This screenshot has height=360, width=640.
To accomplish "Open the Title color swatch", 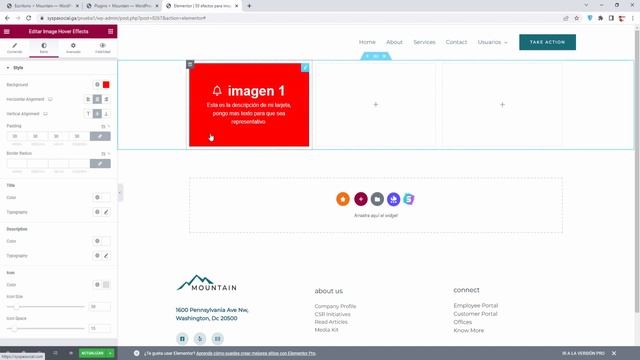I will (106, 198).
